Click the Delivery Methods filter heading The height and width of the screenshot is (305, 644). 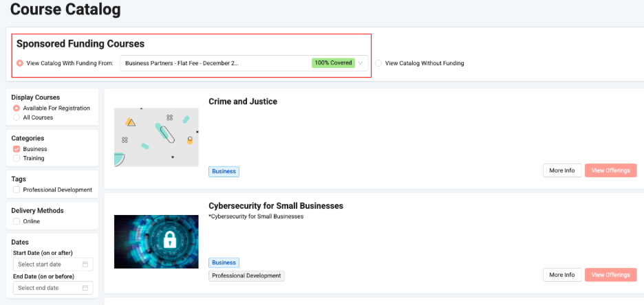pos(37,211)
